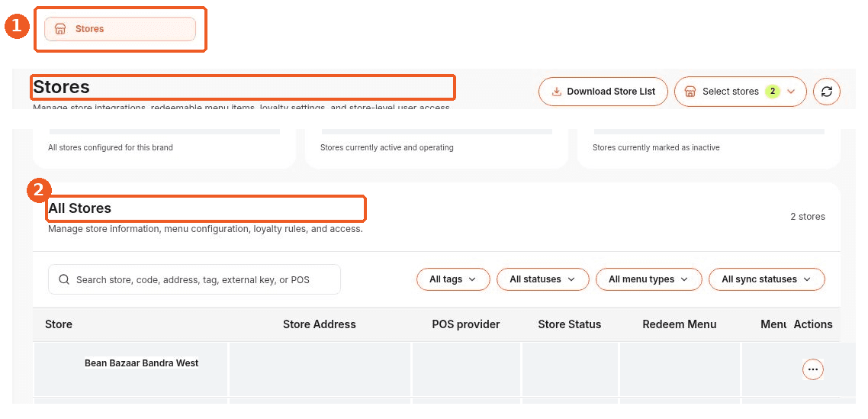868x419 pixels.
Task: Open the Stores sidebar item
Action: click(120, 29)
